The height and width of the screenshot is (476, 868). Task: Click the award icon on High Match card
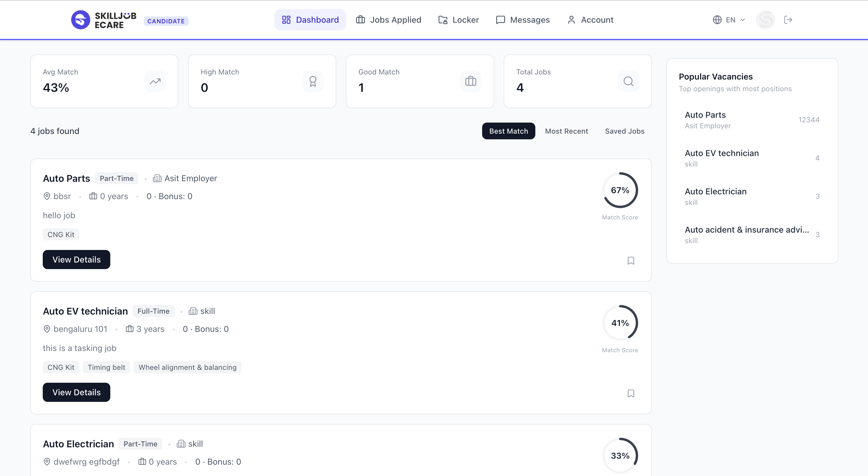coord(313,81)
